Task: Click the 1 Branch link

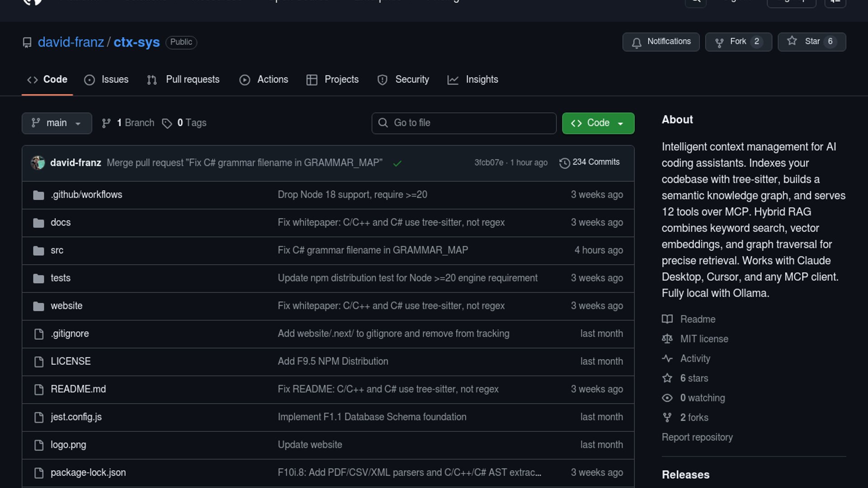Action: [x=128, y=123]
